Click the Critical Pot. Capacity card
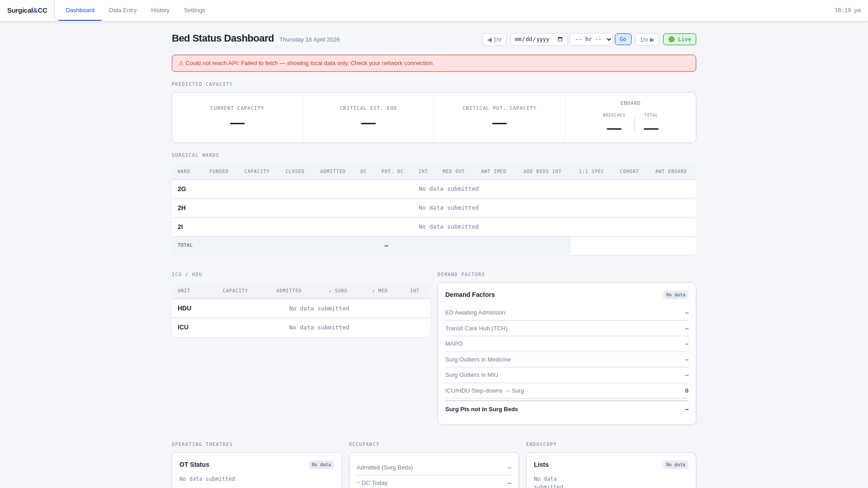This screenshot has width=868, height=488. tap(500, 117)
